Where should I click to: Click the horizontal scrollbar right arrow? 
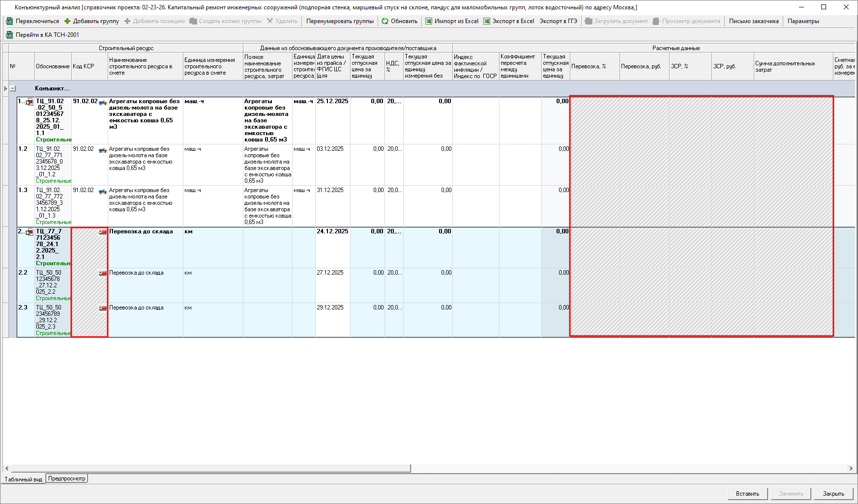[851, 468]
